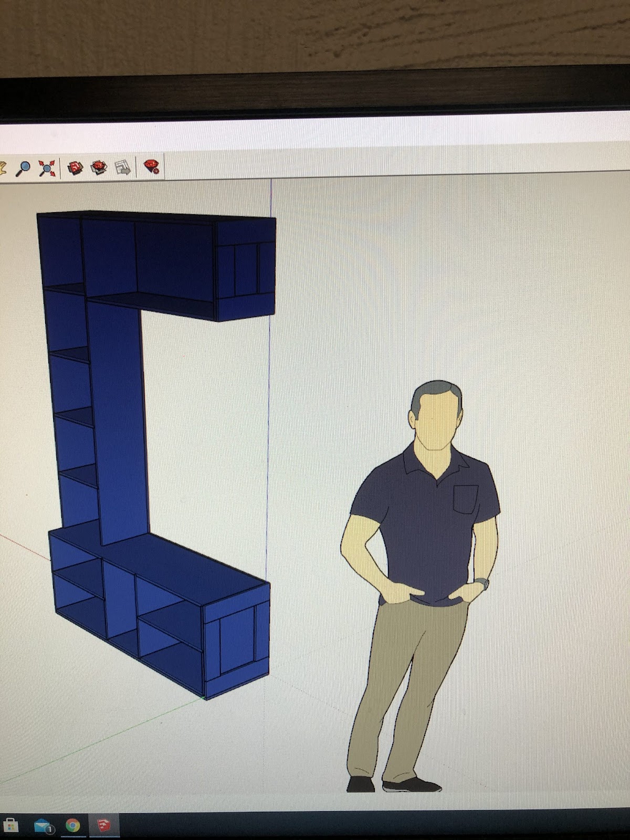Open the Mail app in taskbar
630x840 pixels.
[44, 827]
